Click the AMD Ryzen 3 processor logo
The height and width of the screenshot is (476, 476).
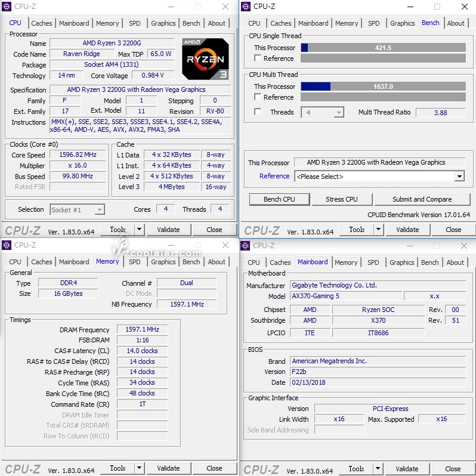coord(205,59)
